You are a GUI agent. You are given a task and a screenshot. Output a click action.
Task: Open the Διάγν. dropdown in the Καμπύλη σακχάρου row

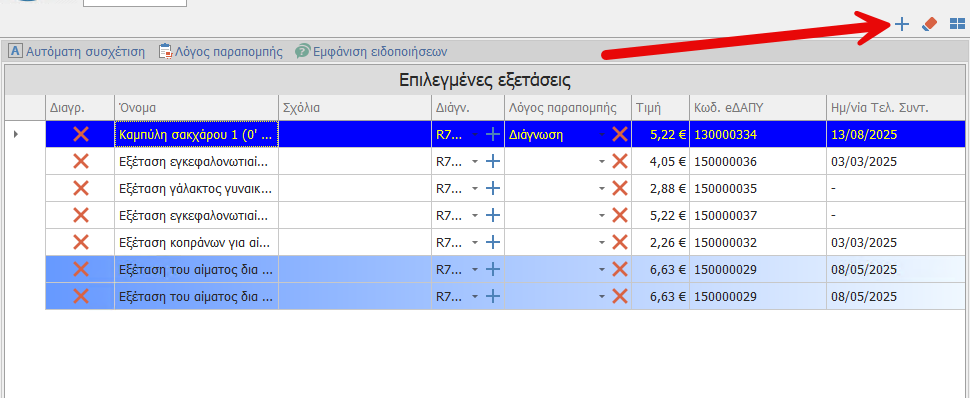tap(474, 135)
